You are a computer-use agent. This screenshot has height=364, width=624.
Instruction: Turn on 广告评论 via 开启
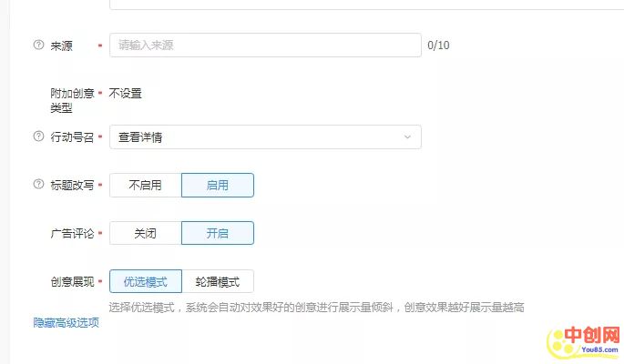[218, 233]
